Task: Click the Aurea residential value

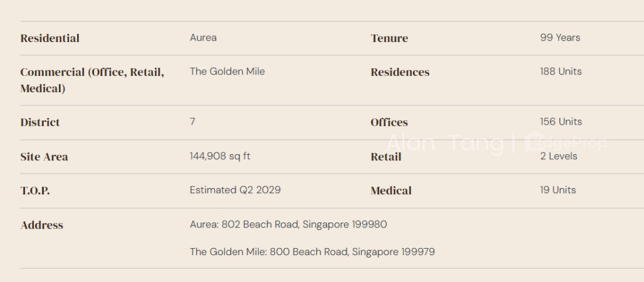Action: point(204,38)
